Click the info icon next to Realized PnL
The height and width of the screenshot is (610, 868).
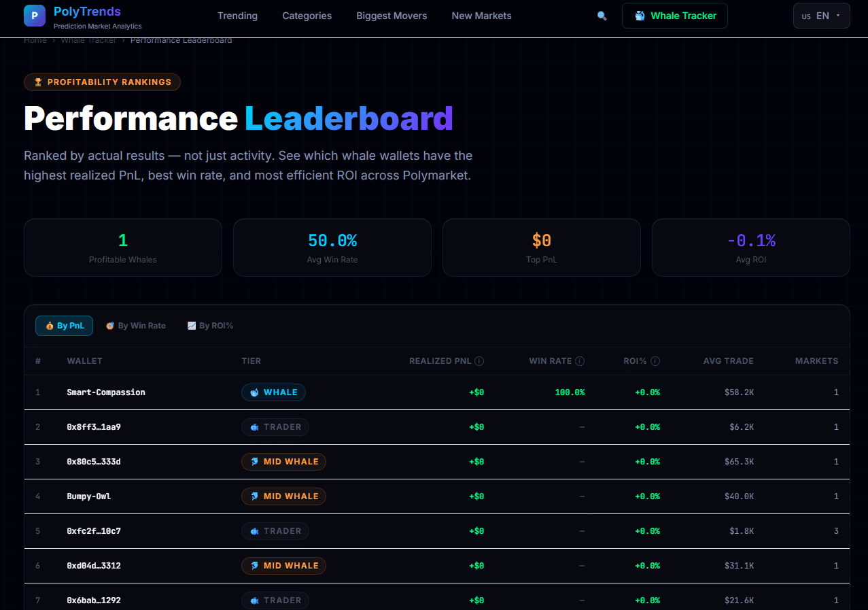click(479, 361)
